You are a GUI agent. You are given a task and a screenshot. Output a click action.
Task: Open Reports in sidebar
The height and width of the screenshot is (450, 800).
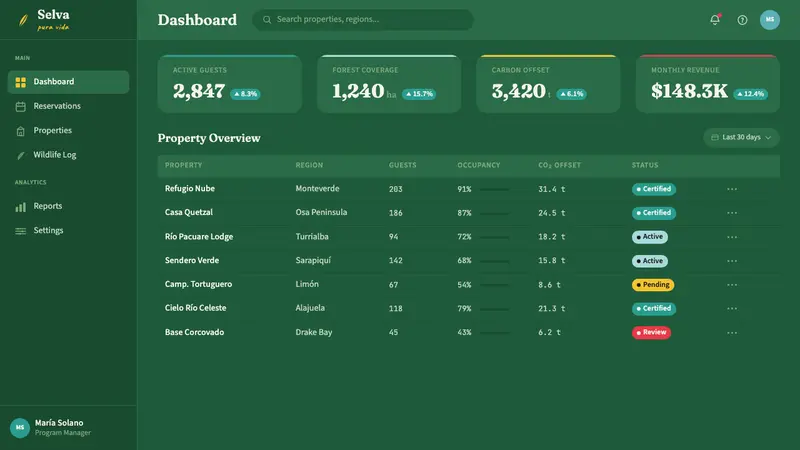pos(68,206)
